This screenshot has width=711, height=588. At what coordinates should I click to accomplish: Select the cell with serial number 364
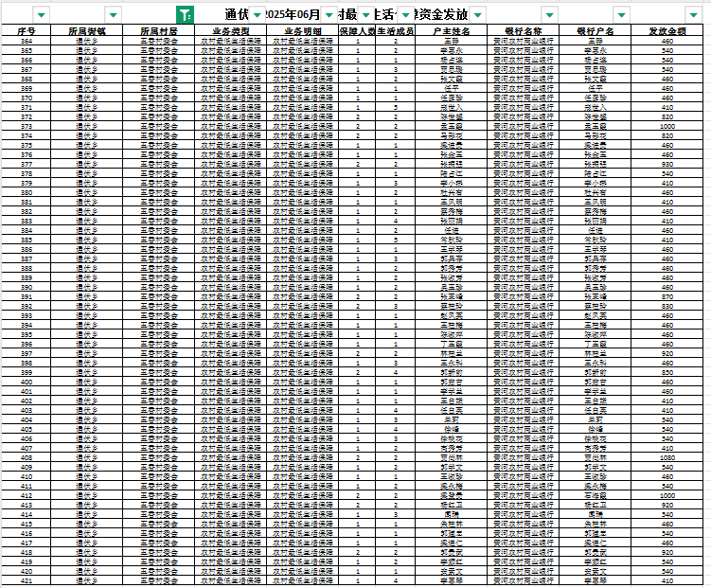(x=27, y=42)
